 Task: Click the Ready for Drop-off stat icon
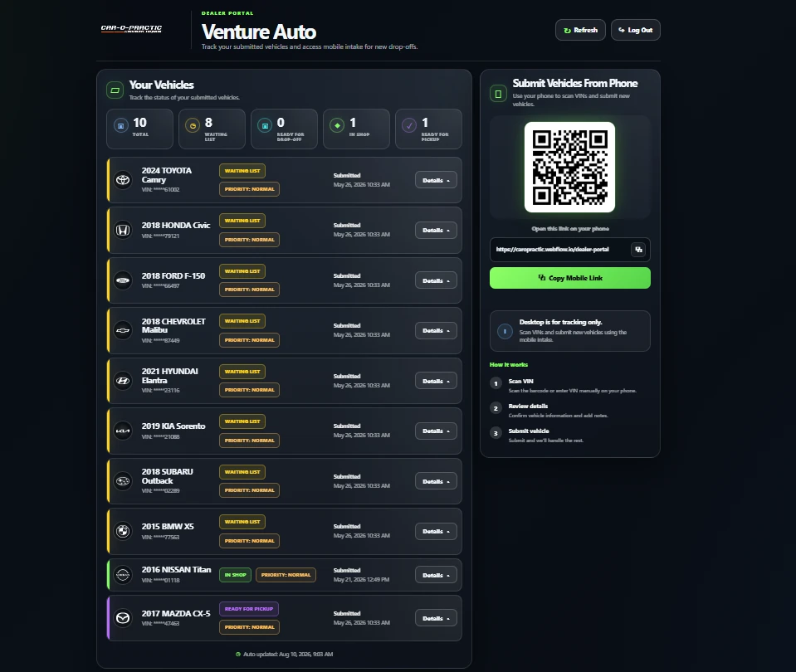pyautogui.click(x=265, y=125)
